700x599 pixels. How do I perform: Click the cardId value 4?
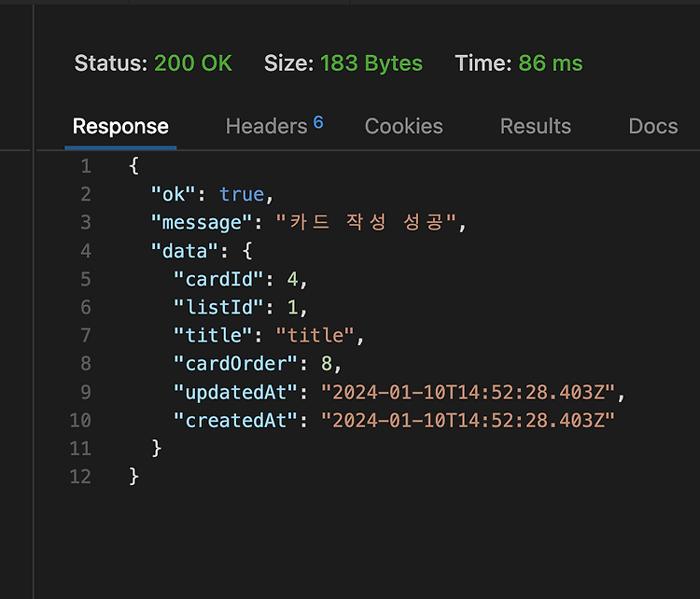pos(292,279)
